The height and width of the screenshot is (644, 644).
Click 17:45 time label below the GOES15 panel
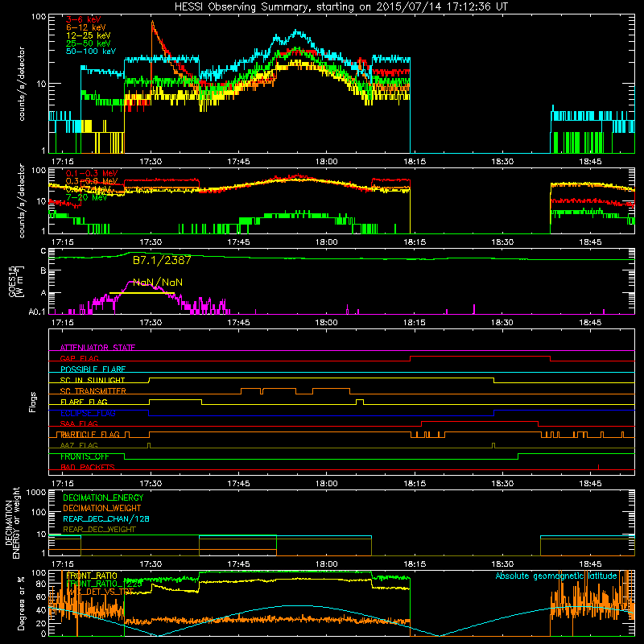pyautogui.click(x=238, y=323)
